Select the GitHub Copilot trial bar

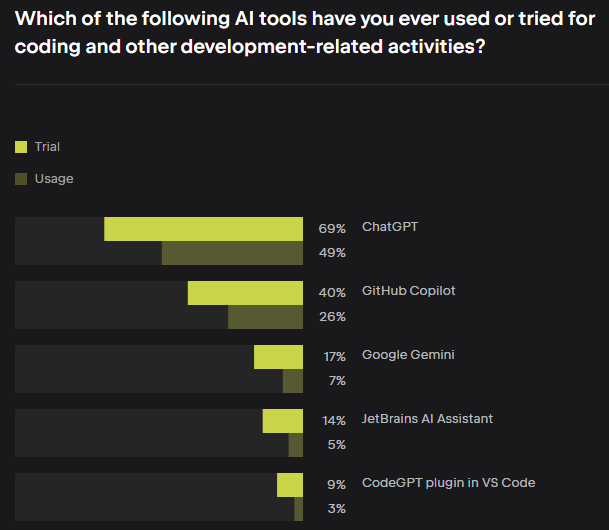pos(245,293)
